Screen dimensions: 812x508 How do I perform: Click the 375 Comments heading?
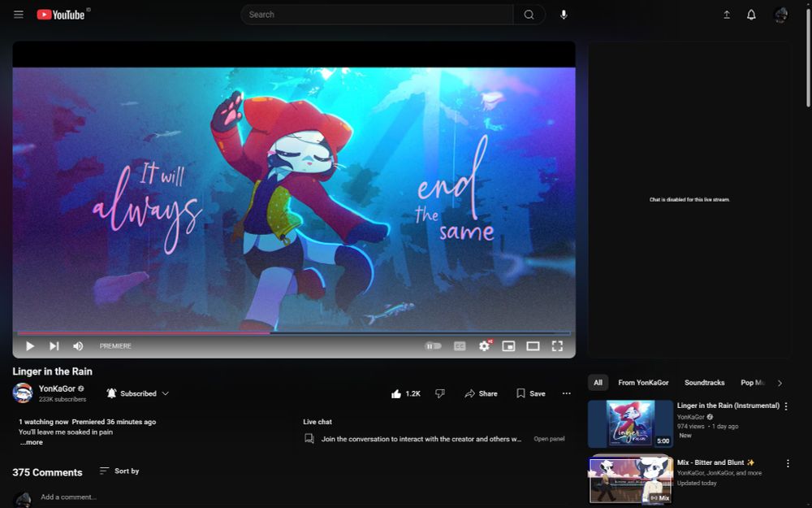47,472
